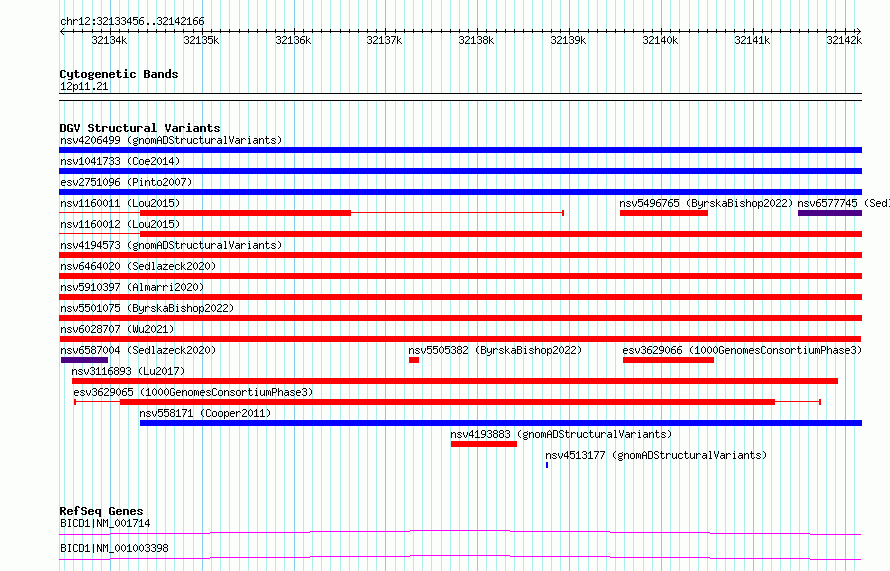Select variant nsv1041733 (Coe2014) label
The height and width of the screenshot is (571, 890).
click(x=120, y=161)
